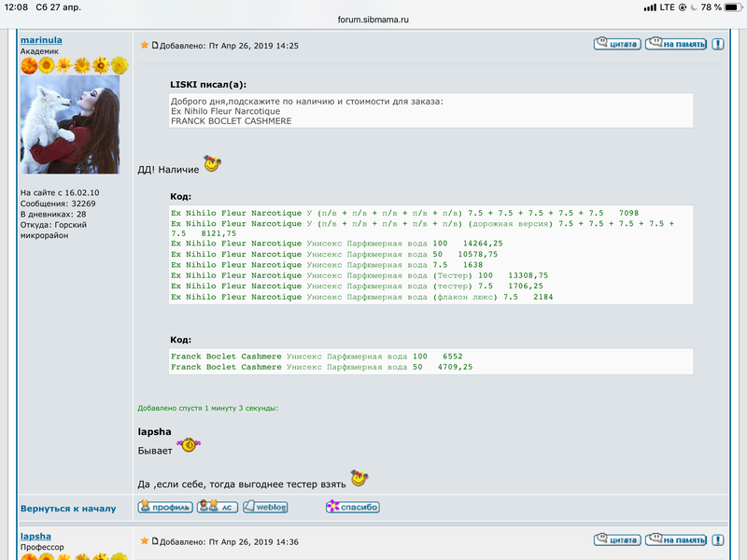This screenshot has width=747, height=560.
Task: Click the post page icon next to 14:25 date
Action: [x=155, y=45]
